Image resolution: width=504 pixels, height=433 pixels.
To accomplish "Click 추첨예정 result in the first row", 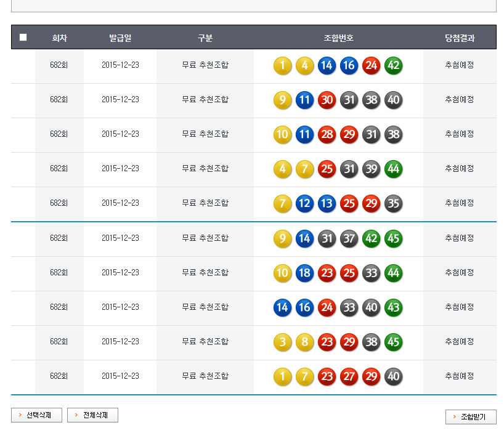I will [x=460, y=65].
